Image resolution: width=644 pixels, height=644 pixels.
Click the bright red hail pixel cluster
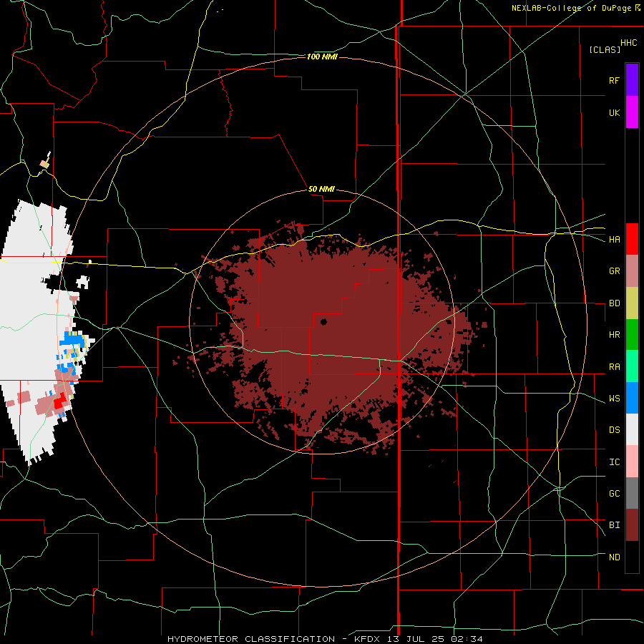[x=60, y=400]
